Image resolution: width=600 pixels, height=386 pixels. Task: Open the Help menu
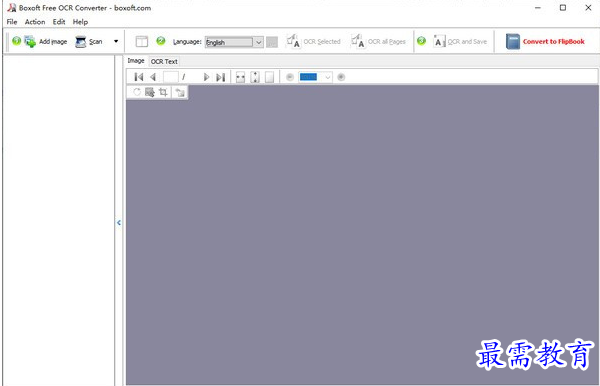point(80,22)
